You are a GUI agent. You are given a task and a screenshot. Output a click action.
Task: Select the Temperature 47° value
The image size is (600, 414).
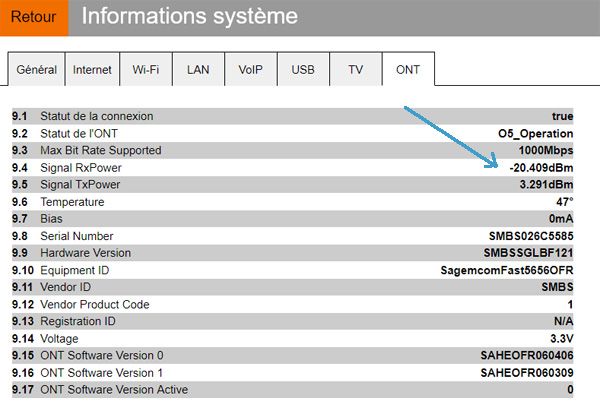point(563,201)
